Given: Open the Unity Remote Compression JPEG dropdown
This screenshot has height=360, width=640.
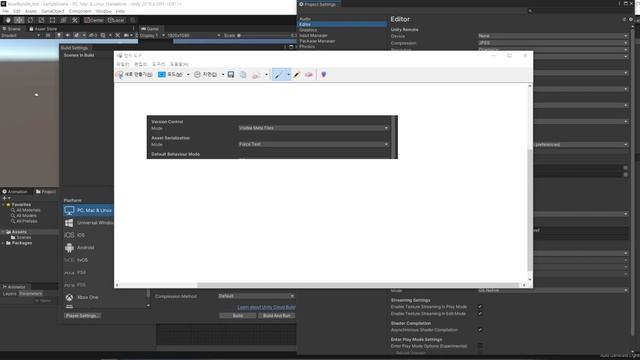Looking at the screenshot, I should pyautogui.click(x=553, y=43).
